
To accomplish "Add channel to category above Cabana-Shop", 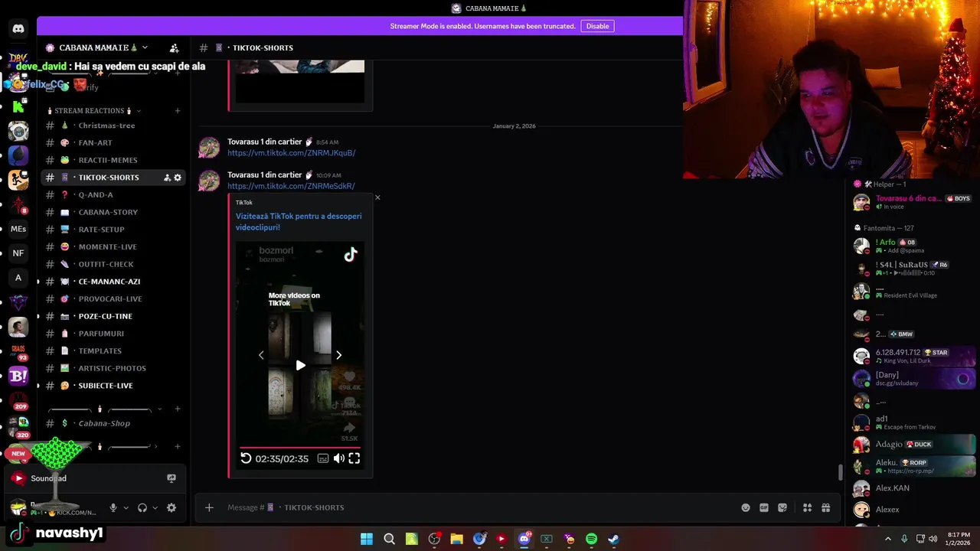I will pyautogui.click(x=178, y=409).
